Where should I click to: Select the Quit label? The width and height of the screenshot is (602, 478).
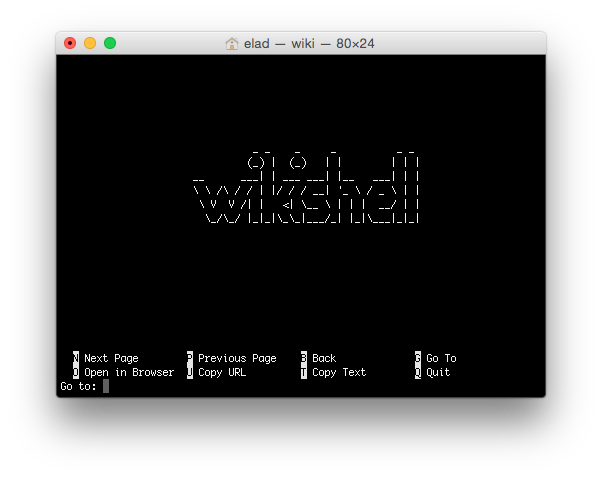tap(438, 372)
